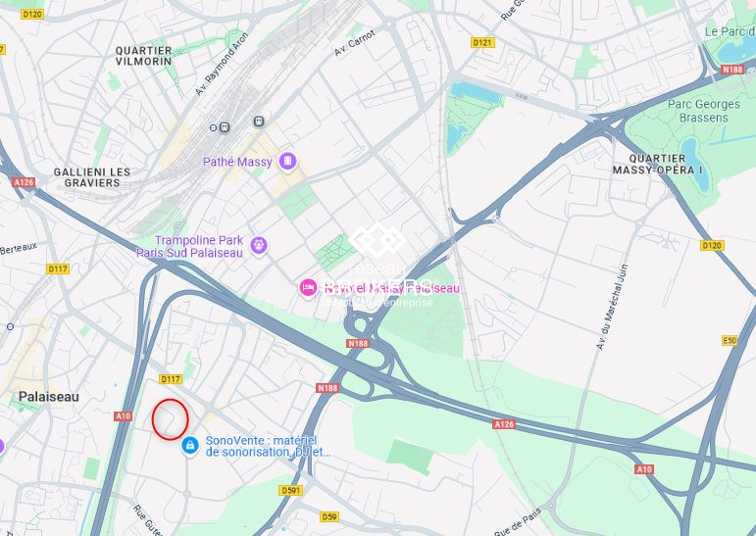Image resolution: width=756 pixels, height=536 pixels.
Task: Click the Parc Georges Brassens label
Action: coord(703,111)
